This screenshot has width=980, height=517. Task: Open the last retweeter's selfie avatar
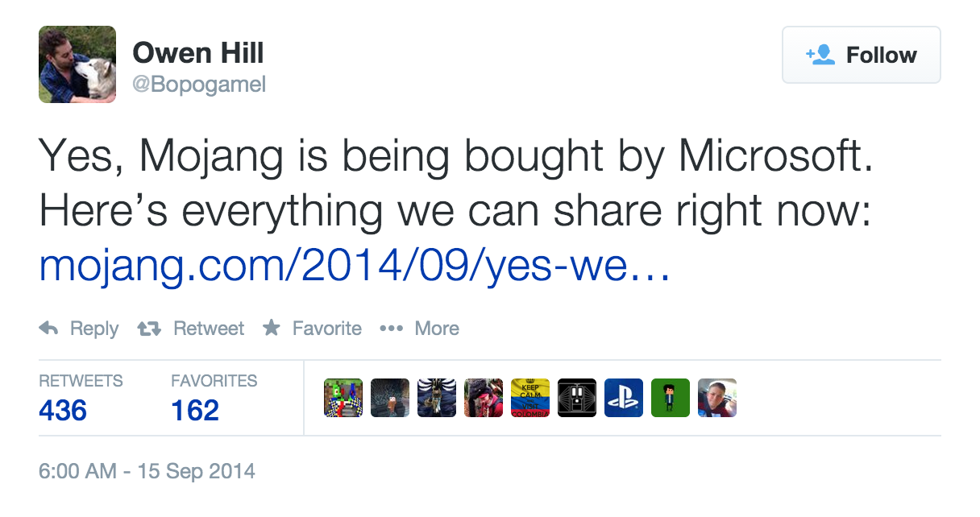click(717, 398)
